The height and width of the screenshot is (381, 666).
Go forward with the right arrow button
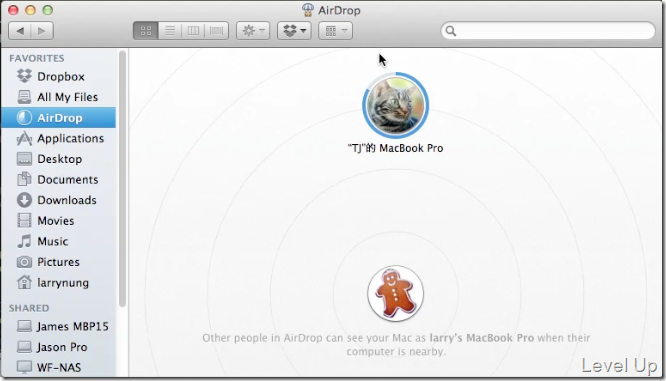coord(42,31)
